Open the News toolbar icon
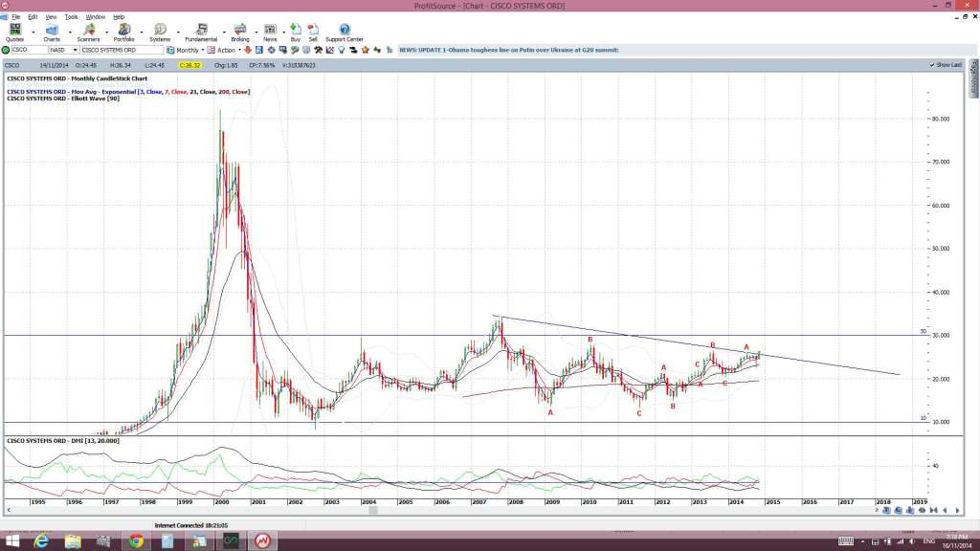Viewport: 980px width, 551px height. 270,30
